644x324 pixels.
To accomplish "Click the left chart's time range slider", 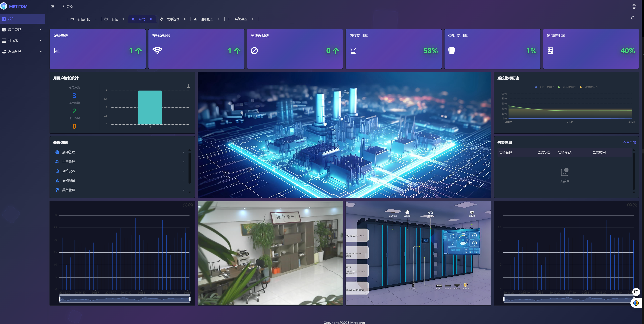I will [125, 299].
